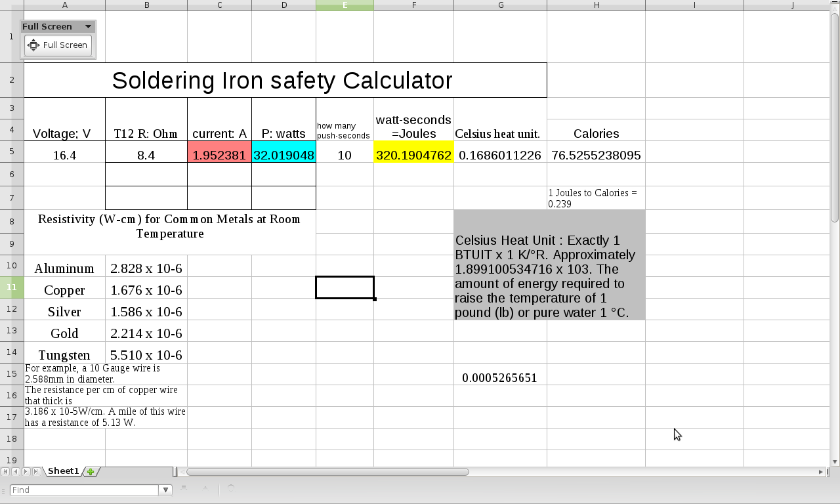Select the push-seconds value 10 cell

(x=345, y=152)
